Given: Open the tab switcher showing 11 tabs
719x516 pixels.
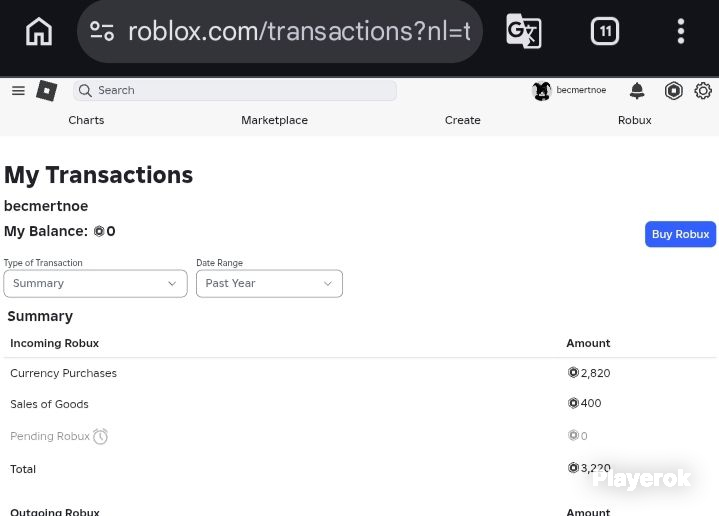Looking at the screenshot, I should tap(605, 31).
